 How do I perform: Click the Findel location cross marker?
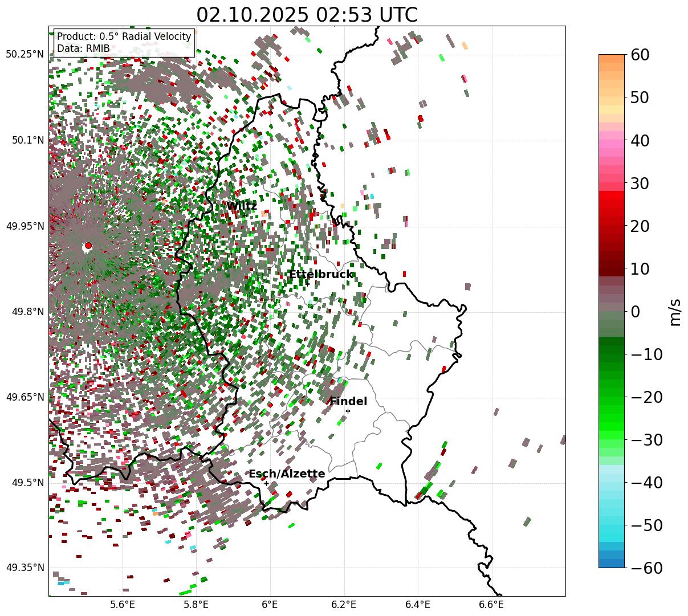pyautogui.click(x=348, y=411)
